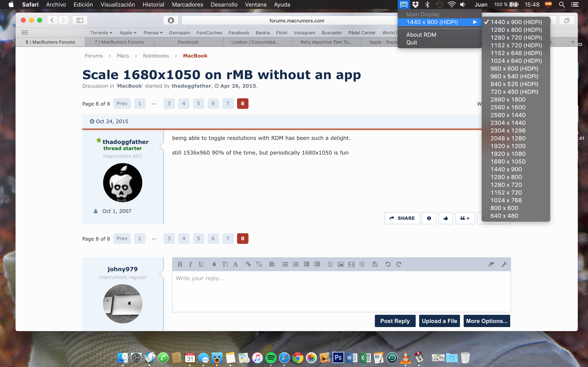Click the Post Reply button
Viewport: 588px width, 367px height.
[x=395, y=321]
